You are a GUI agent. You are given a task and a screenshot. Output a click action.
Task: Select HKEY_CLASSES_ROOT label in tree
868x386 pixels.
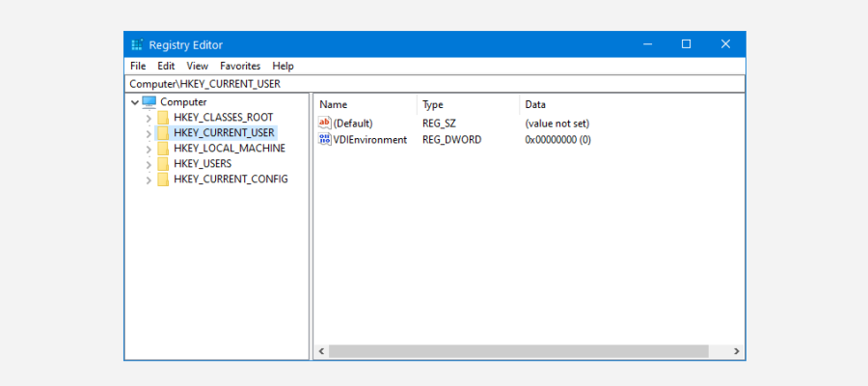pos(223,118)
